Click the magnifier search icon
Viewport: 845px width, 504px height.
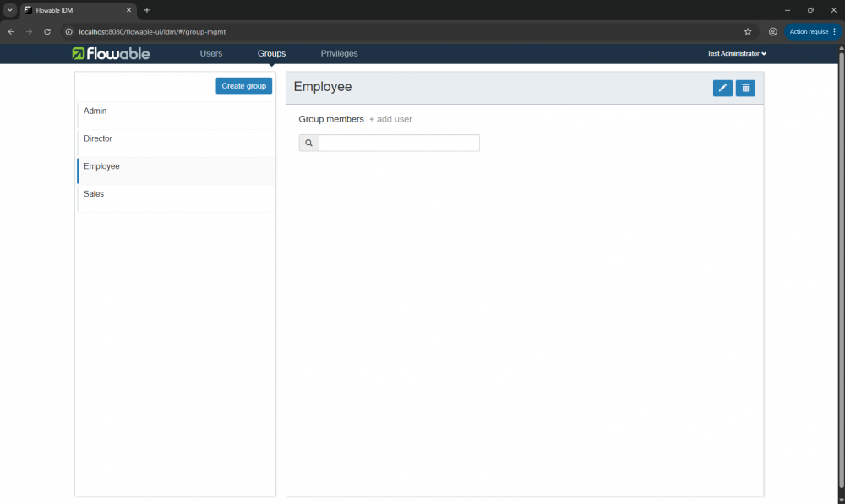pyautogui.click(x=308, y=144)
